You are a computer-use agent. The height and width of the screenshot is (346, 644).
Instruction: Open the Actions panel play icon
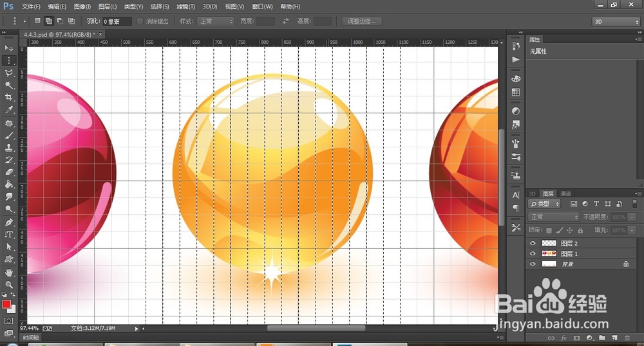[516, 59]
